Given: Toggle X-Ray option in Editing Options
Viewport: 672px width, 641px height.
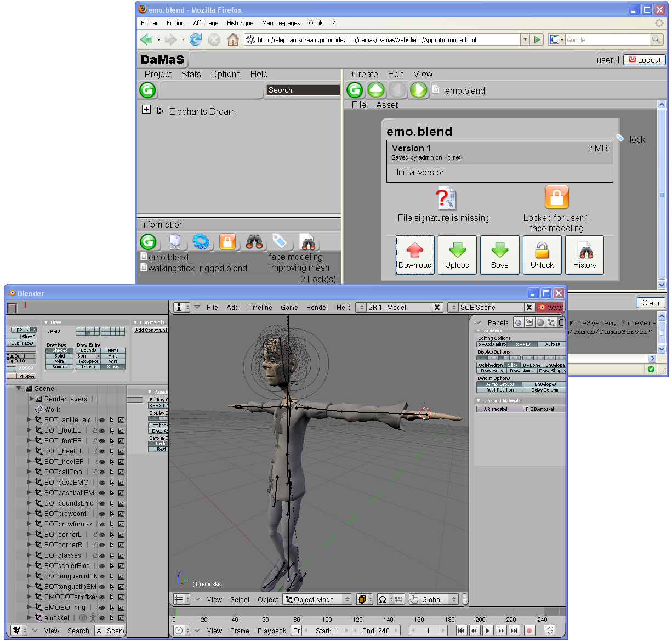Looking at the screenshot, I should click(523, 344).
